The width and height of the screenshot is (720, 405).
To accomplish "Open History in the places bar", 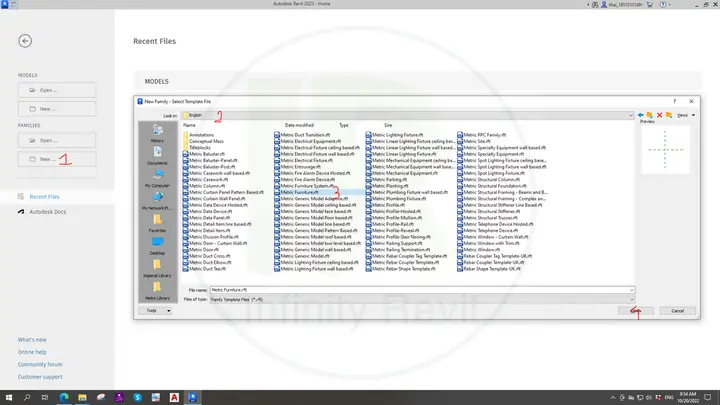I will [157, 134].
